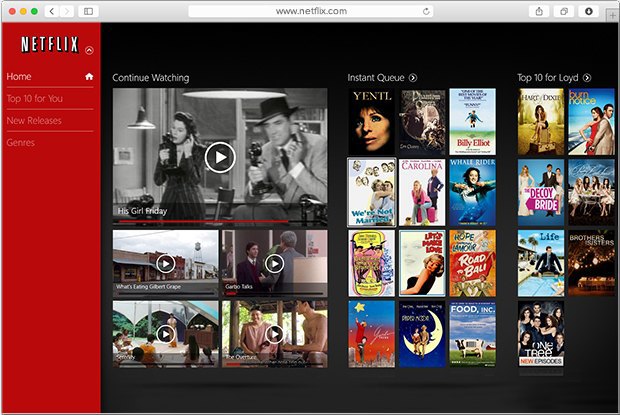Image resolution: width=620 pixels, height=415 pixels.
Task: Open the Phantom poster next to Yentl
Action: (x=422, y=122)
